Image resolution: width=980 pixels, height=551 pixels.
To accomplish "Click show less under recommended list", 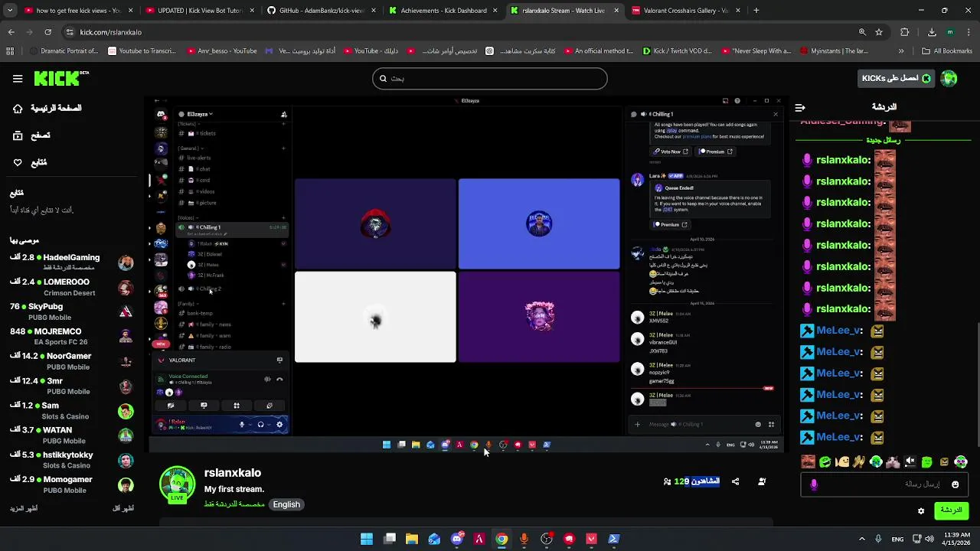I will coord(123,508).
